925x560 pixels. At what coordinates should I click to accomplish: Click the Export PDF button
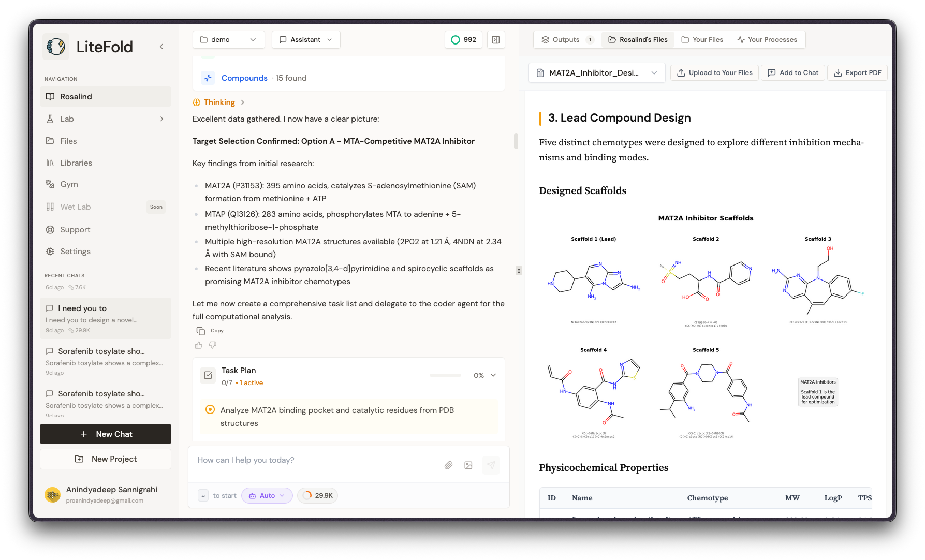[x=857, y=72]
